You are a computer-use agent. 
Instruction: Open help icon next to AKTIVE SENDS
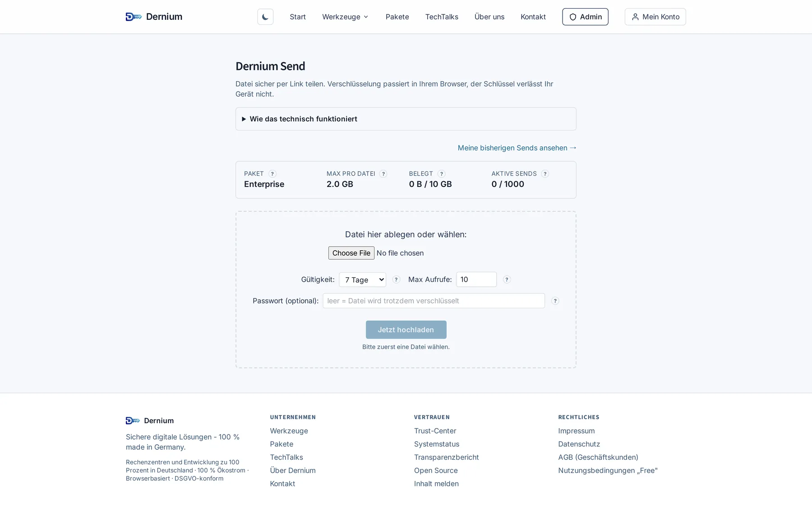(x=545, y=174)
